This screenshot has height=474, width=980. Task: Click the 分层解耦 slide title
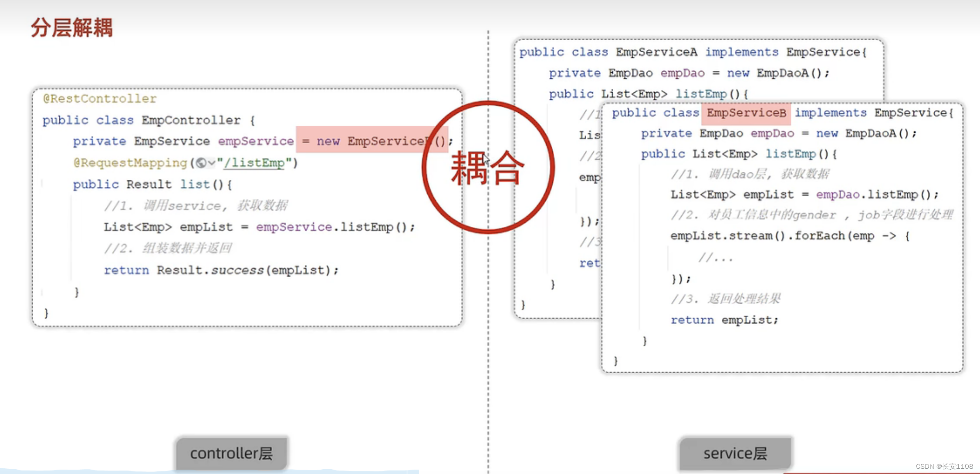point(72,27)
